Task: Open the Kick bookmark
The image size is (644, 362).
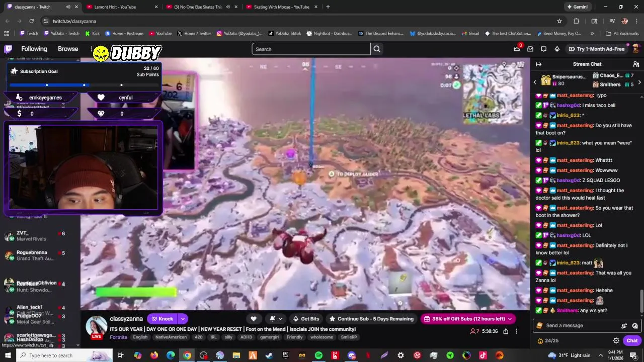Action: pyautogui.click(x=92, y=33)
